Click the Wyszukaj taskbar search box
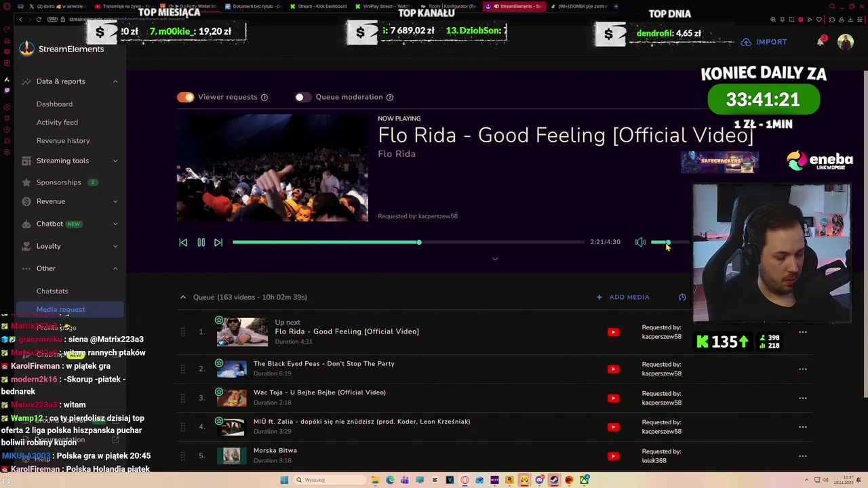868x488 pixels. [328, 480]
